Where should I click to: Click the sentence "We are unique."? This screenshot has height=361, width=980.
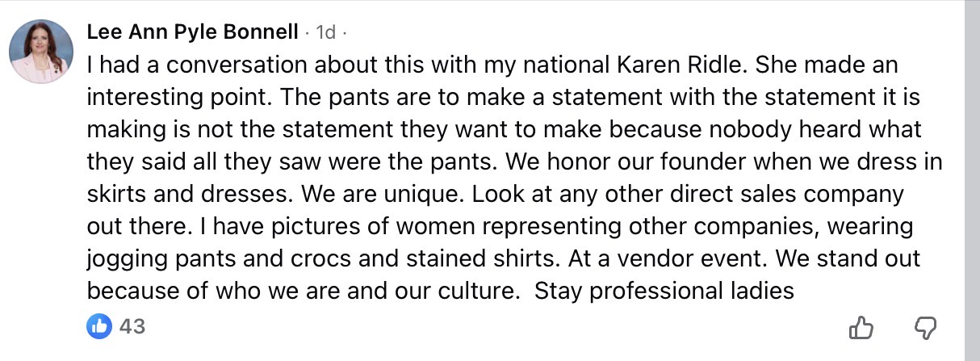click(405, 195)
